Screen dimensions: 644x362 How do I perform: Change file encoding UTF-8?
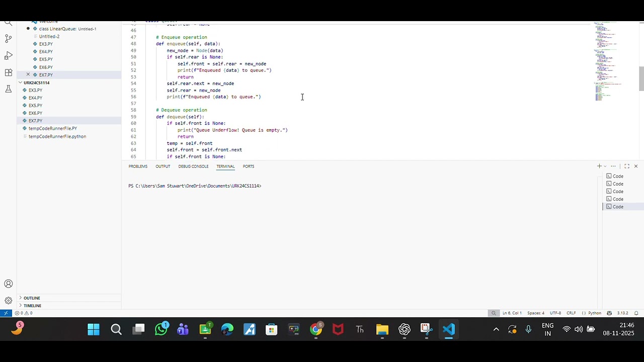click(x=555, y=313)
